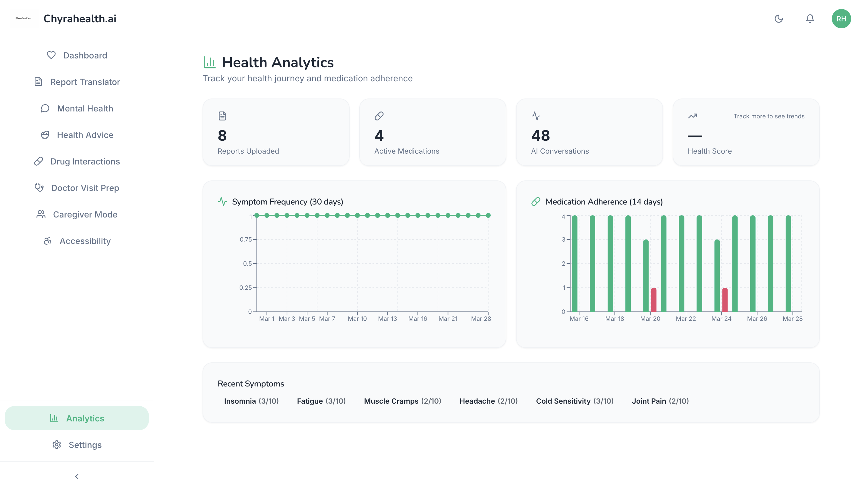The image size is (868, 491).
Task: Click the Settings gear icon
Action: (x=57, y=445)
